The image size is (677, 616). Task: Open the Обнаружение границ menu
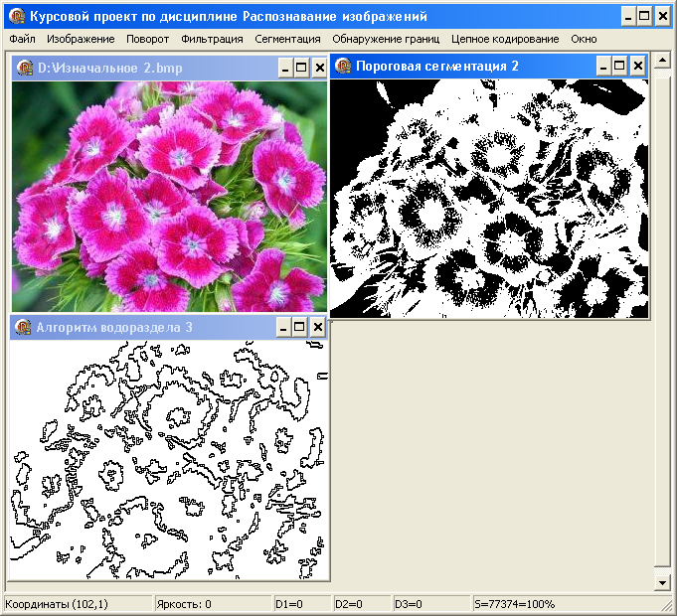386,40
